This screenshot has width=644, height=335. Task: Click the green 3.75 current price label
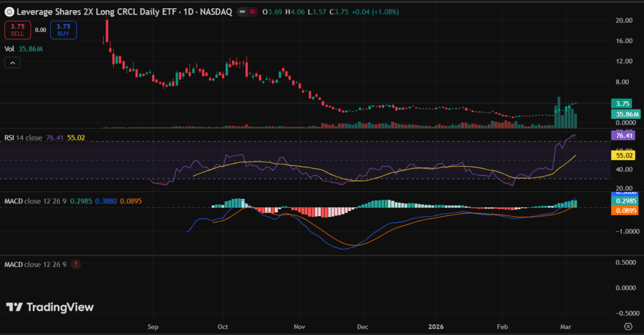625,104
